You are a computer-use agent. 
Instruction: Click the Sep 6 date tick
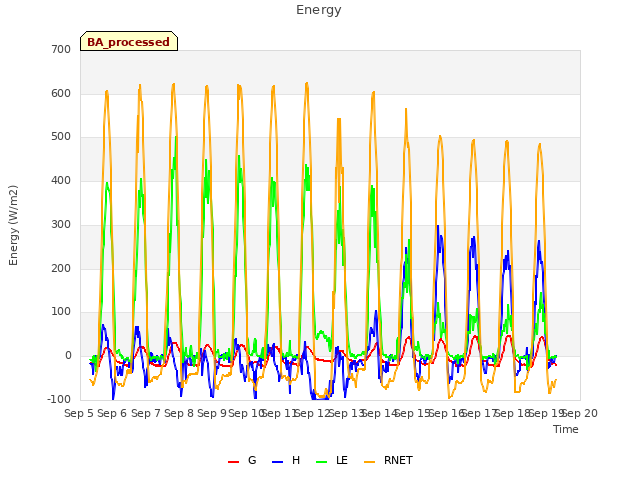click(x=112, y=413)
